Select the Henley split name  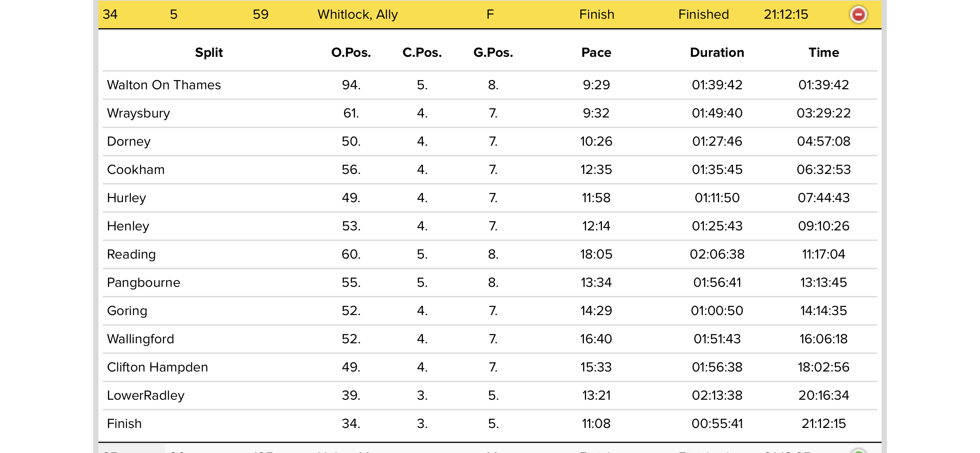[128, 226]
